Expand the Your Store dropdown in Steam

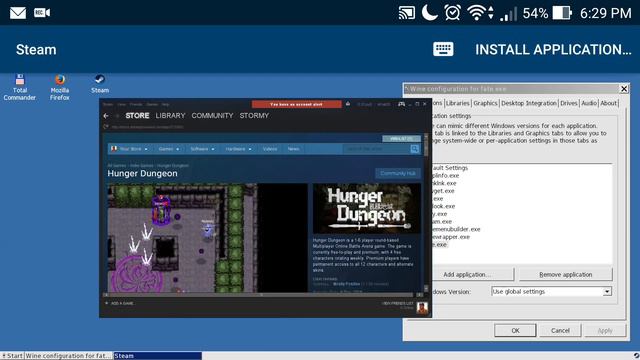130,149
